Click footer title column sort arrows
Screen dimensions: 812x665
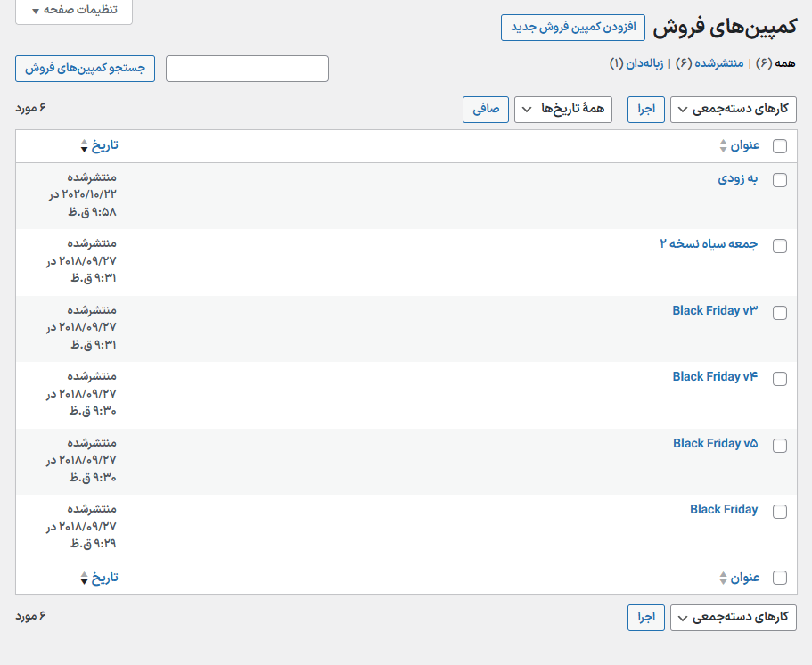[724, 578]
